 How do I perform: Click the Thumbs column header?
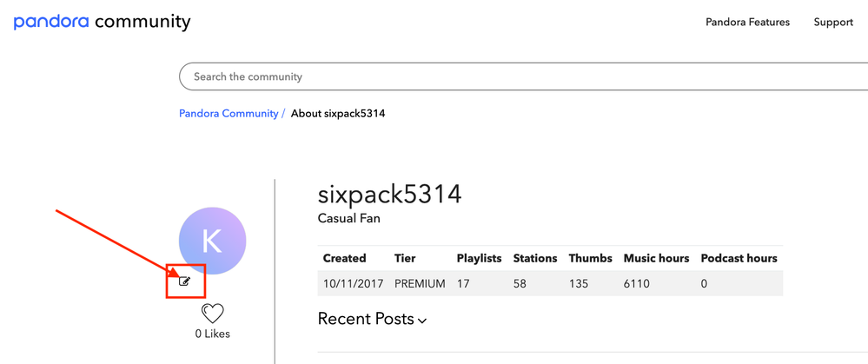point(590,258)
